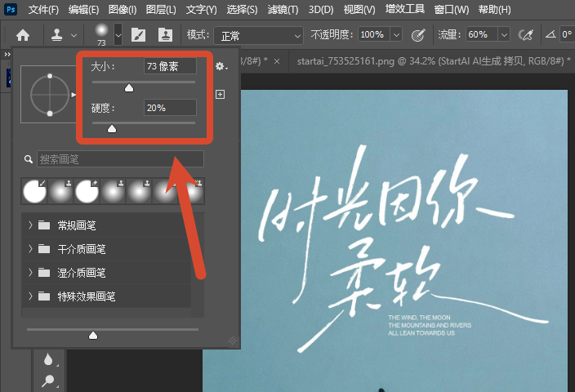Close the first document tab
This screenshot has height=392, width=575.
[x=277, y=61]
